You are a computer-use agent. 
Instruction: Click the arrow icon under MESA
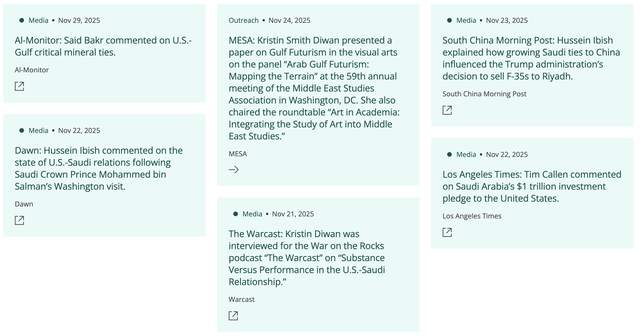[x=233, y=170]
